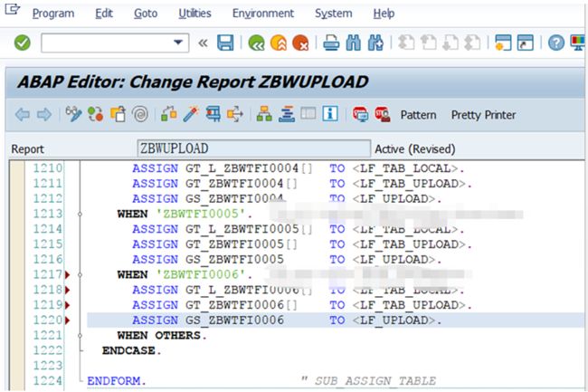Click change marker beside line 1217
588x392 pixels.
tap(68, 274)
